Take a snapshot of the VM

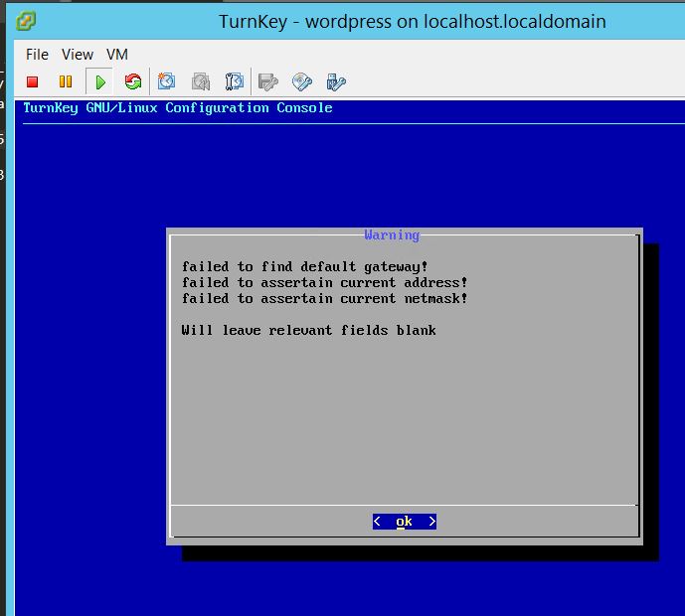coord(168,82)
